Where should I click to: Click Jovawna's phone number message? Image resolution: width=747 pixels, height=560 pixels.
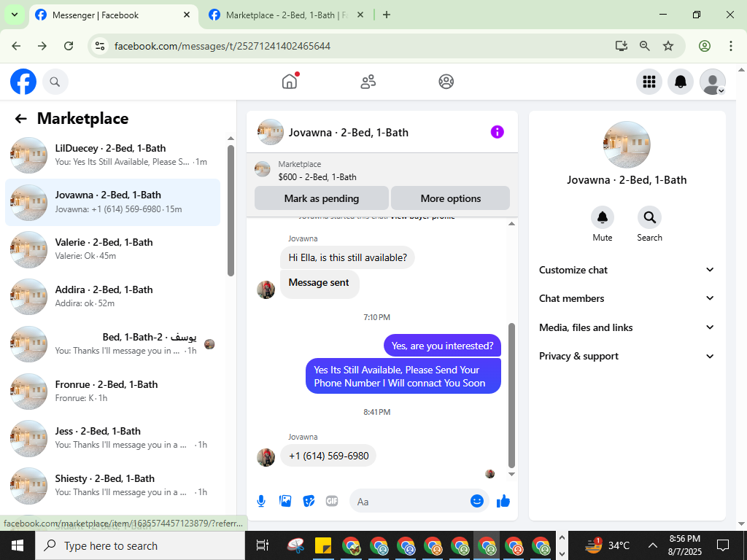(x=328, y=456)
